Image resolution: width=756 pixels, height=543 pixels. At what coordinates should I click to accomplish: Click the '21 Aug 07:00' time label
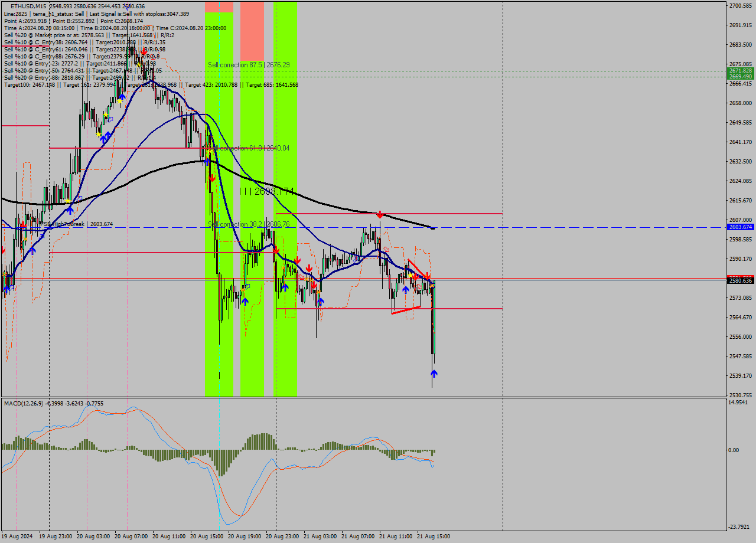(x=358, y=537)
